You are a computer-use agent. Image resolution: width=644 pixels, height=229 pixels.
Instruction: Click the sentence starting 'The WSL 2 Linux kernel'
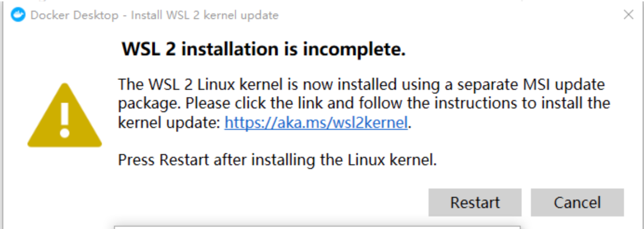[361, 85]
